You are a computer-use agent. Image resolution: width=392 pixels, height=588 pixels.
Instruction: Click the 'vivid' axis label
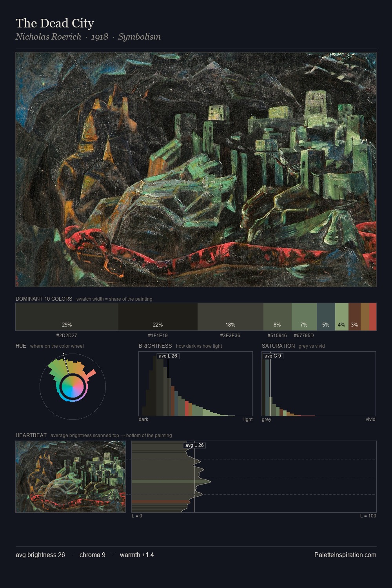[x=370, y=419]
